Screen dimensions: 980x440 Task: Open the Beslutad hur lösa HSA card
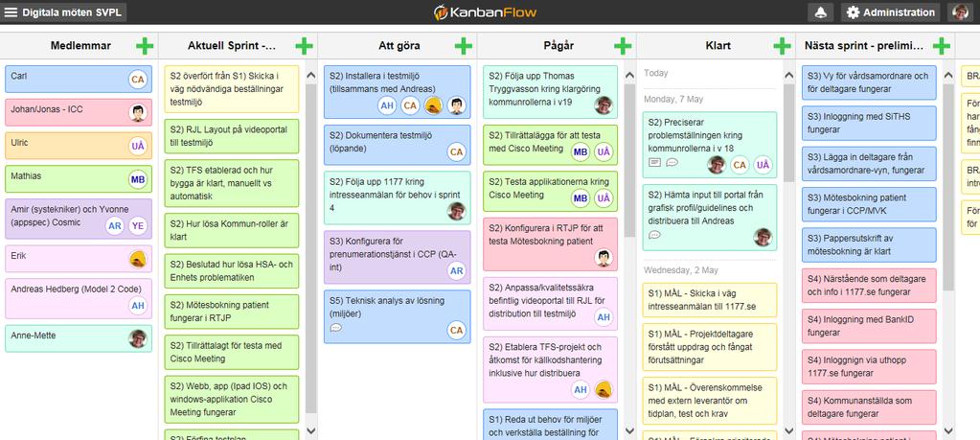231,271
